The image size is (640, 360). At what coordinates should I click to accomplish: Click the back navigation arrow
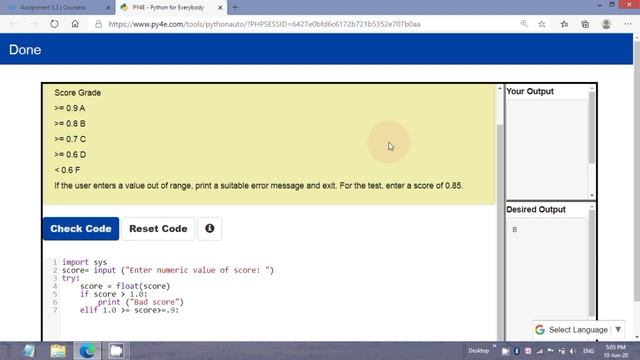[x=13, y=24]
